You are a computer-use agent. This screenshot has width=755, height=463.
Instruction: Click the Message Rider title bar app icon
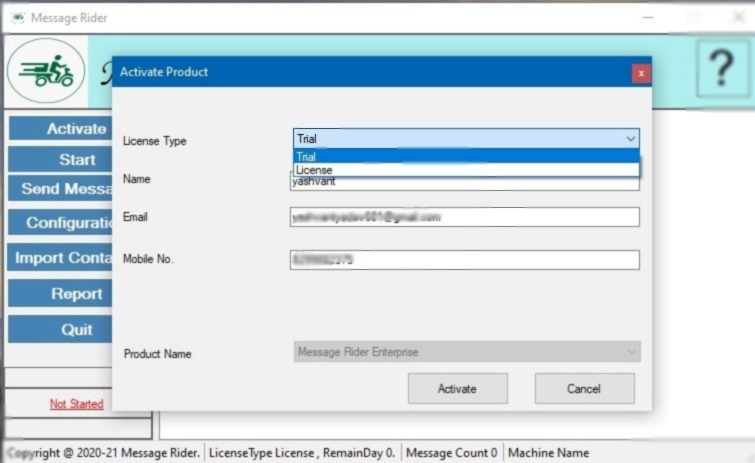pyautogui.click(x=18, y=18)
